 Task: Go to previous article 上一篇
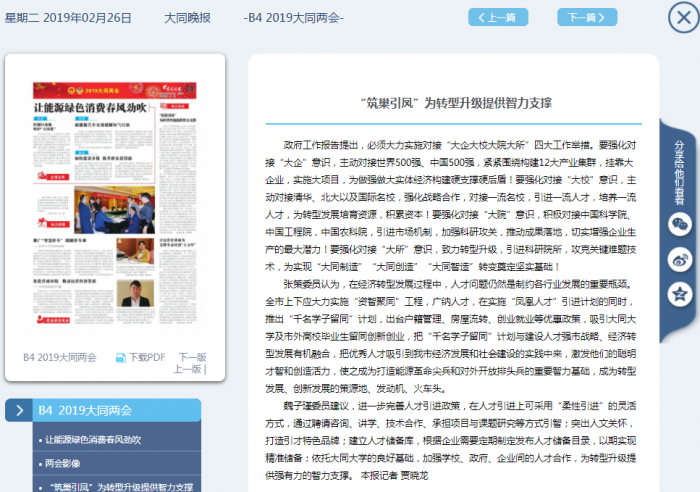click(498, 17)
